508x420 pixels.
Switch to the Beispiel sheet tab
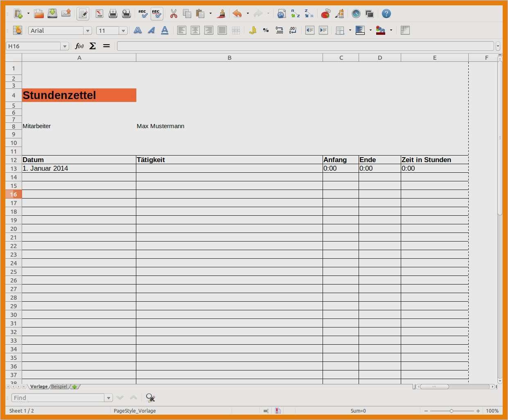coord(59,386)
